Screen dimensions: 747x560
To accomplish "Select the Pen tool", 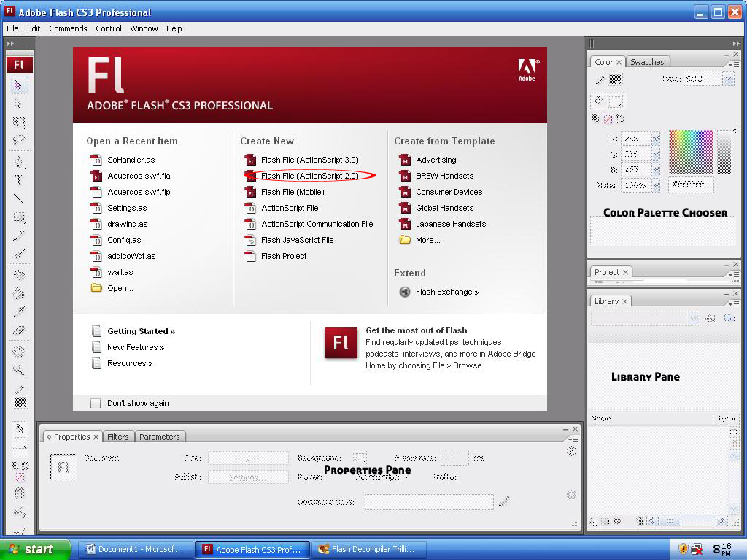I will (19, 161).
